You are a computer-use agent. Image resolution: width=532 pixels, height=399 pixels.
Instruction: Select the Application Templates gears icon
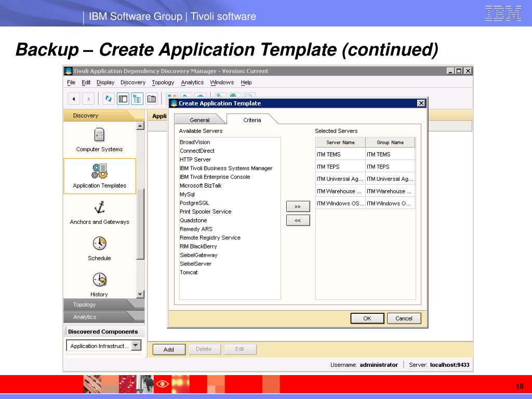pos(99,171)
